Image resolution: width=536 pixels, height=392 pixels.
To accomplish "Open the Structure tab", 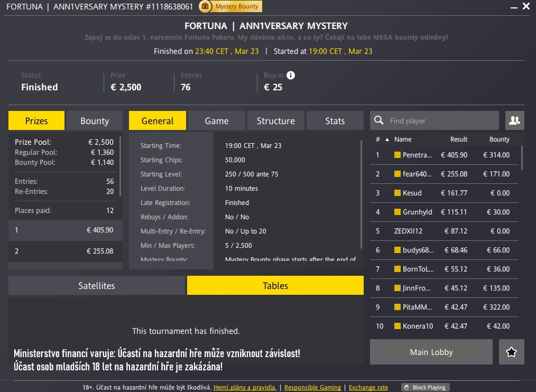I will [275, 121].
